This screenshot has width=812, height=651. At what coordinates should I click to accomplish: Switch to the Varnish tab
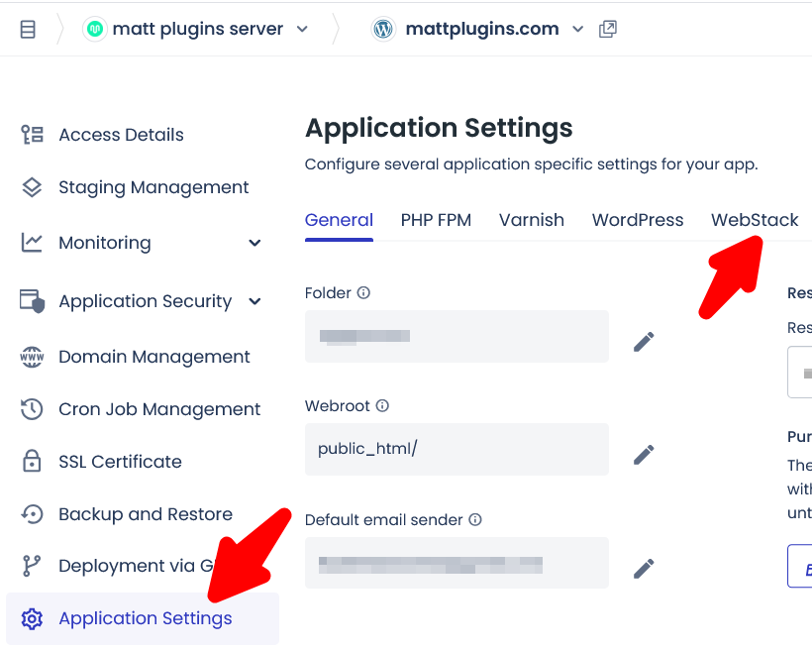(532, 220)
